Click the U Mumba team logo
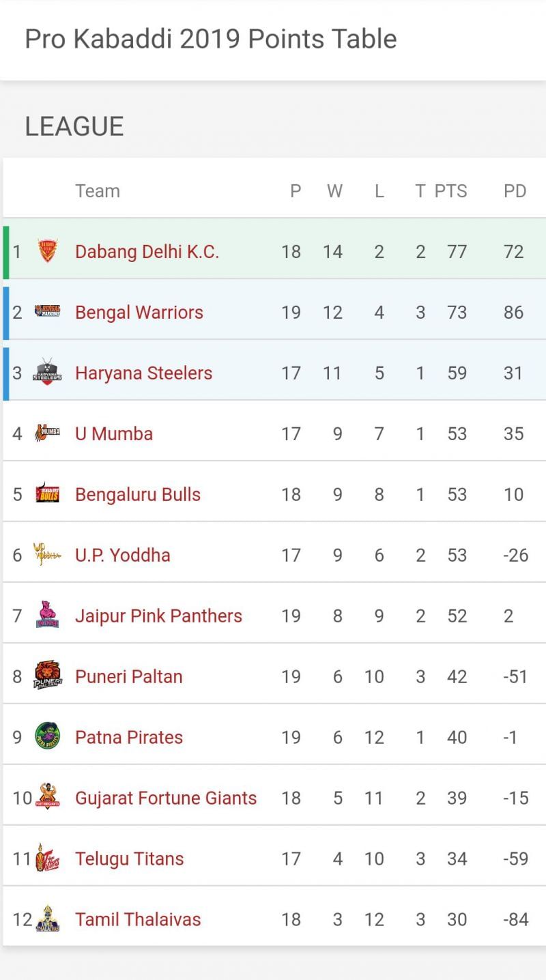Screen dimensions: 546x980 point(48,433)
